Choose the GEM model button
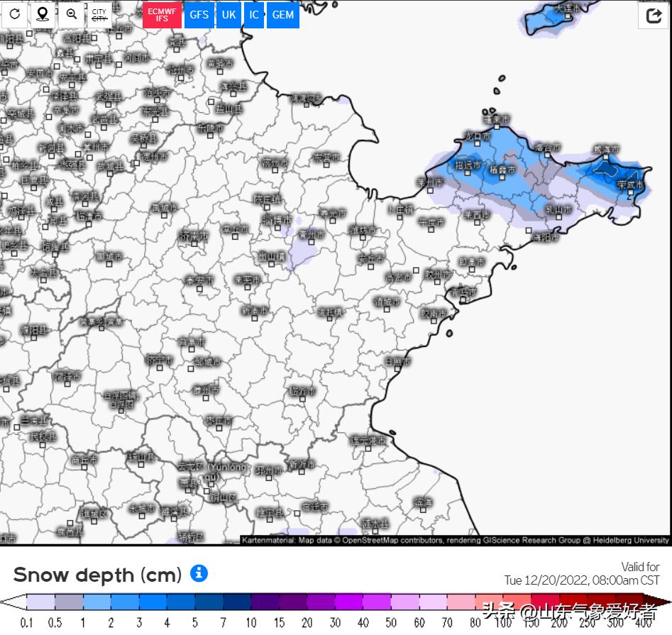672x635 pixels. [282, 15]
